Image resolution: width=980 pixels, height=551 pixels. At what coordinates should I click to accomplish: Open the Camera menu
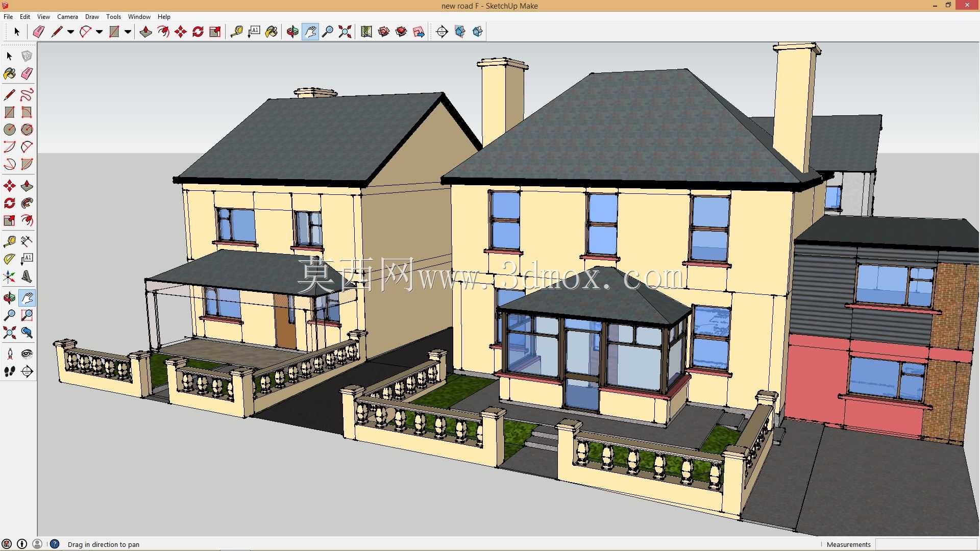(67, 17)
